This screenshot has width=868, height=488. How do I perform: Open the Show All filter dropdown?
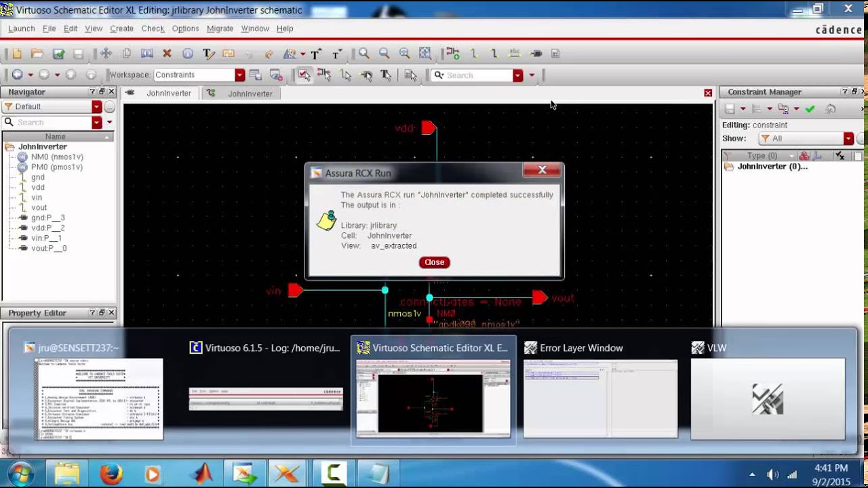(848, 138)
